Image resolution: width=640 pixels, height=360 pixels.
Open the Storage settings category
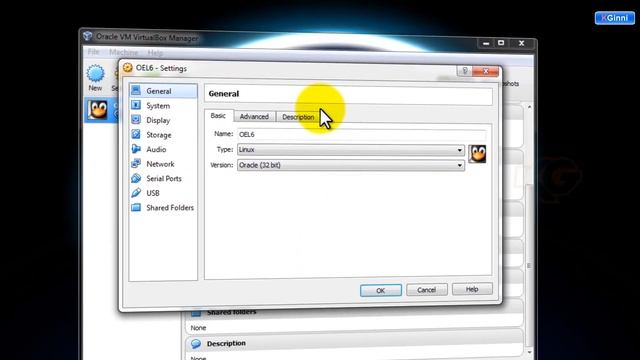point(163,135)
